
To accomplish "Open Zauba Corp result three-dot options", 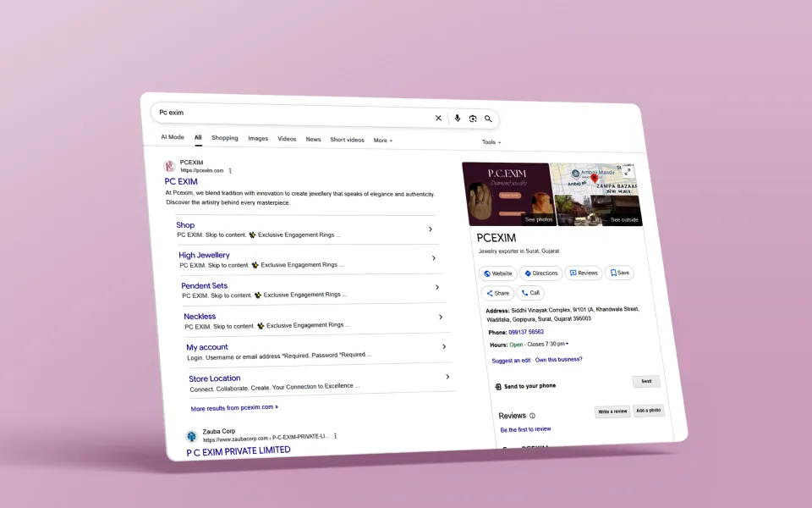I will point(336,436).
